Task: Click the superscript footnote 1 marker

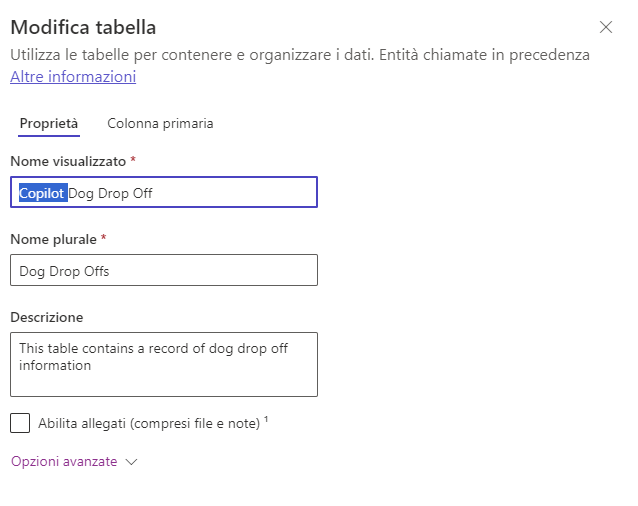Action: [266, 419]
